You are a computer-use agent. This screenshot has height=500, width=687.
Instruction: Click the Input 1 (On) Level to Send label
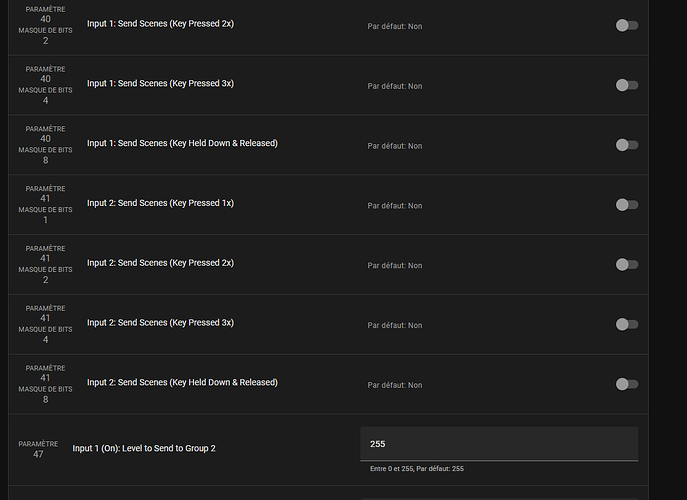(144, 448)
